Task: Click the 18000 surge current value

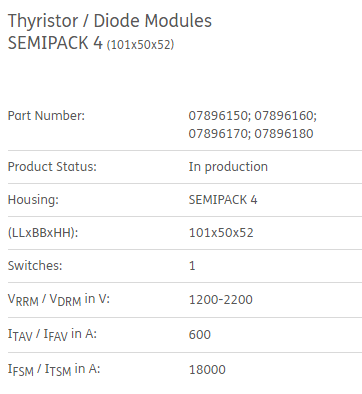Action: 207,370
